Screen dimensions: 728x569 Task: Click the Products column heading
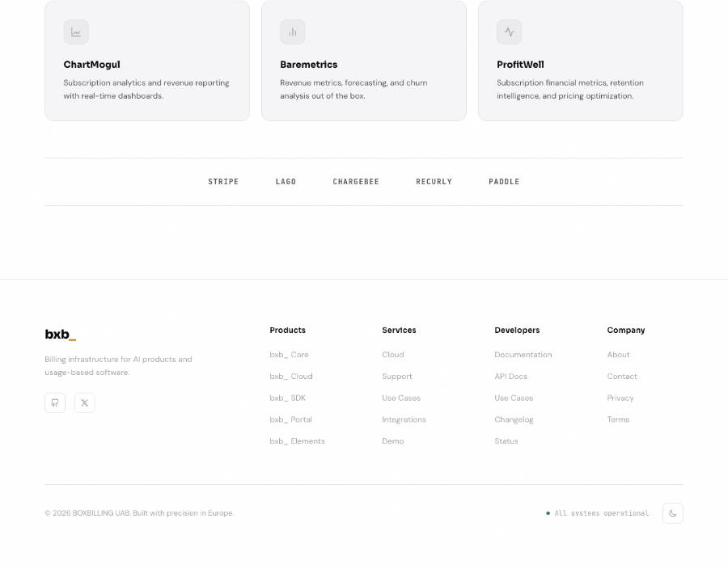[288, 331]
